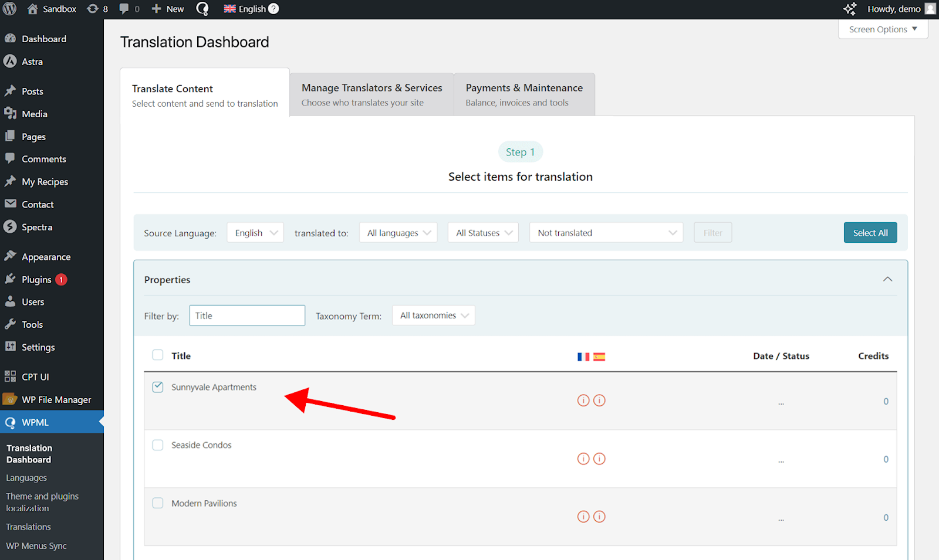Open Languages link in WPML submenu

pyautogui.click(x=26, y=478)
